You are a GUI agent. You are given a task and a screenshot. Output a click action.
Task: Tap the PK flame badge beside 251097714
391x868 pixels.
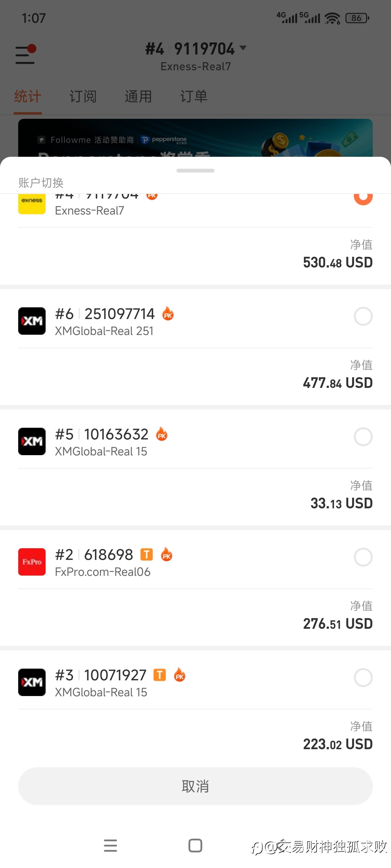point(168,314)
